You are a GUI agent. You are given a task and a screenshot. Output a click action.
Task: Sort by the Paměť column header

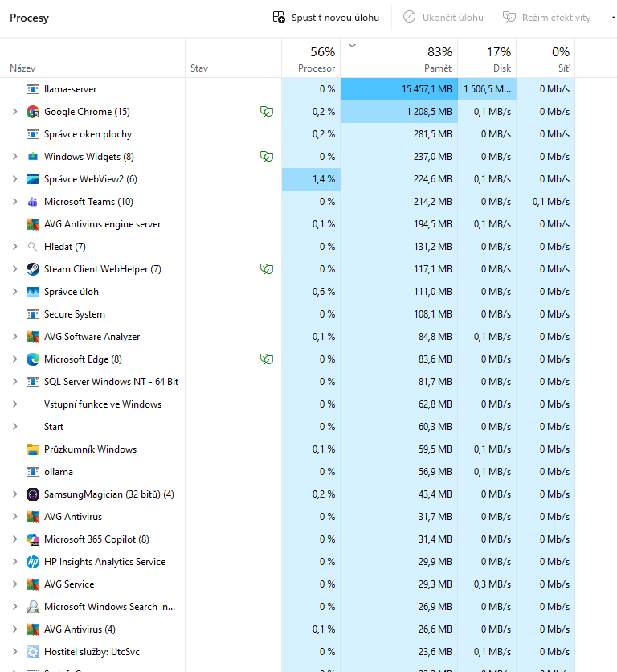pyautogui.click(x=399, y=59)
